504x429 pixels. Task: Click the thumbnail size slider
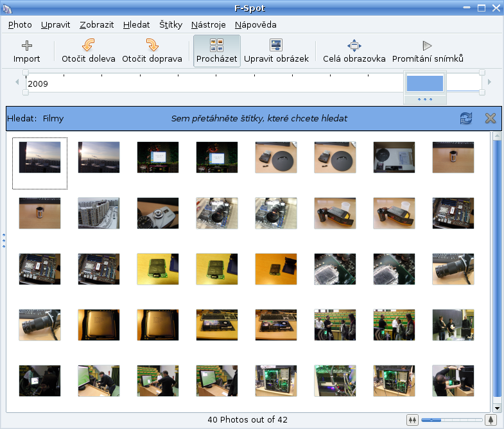451,420
